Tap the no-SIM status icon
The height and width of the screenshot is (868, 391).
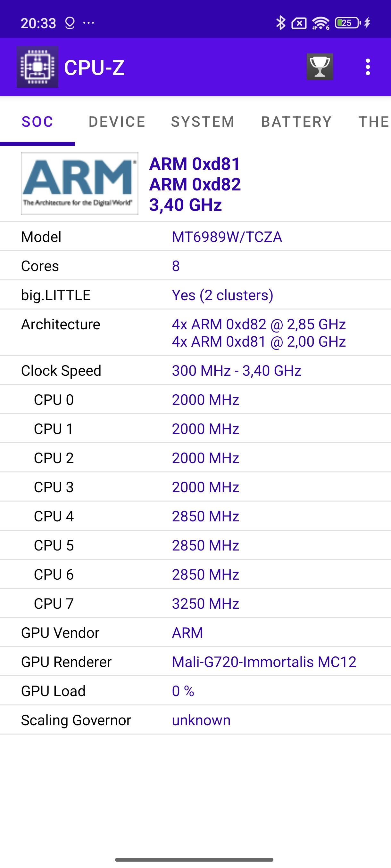click(299, 23)
